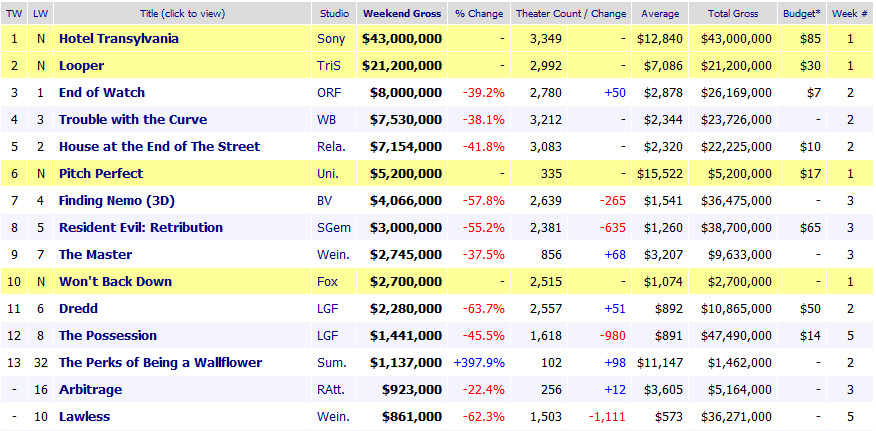Sort by Average column header
Screen dimensions: 876x431
[660, 13]
